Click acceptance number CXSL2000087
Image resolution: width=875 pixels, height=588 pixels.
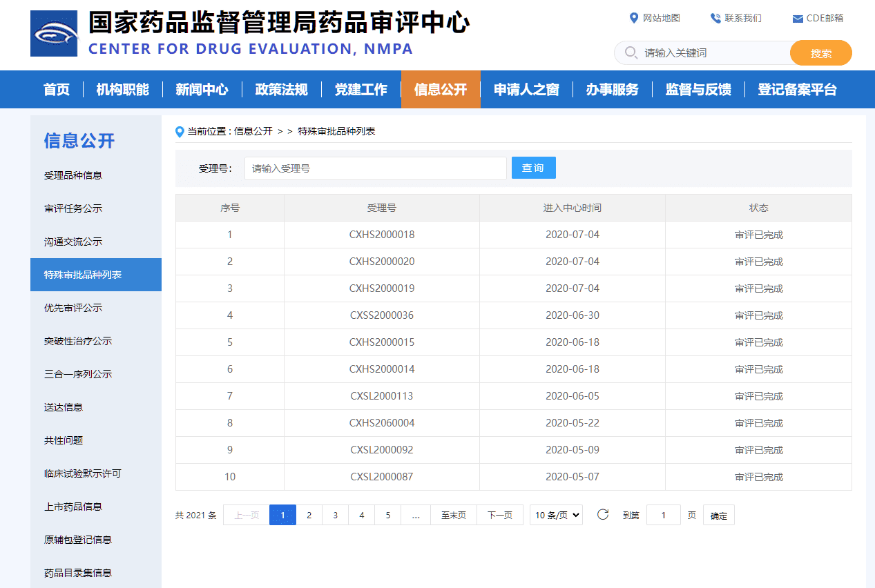point(382,477)
